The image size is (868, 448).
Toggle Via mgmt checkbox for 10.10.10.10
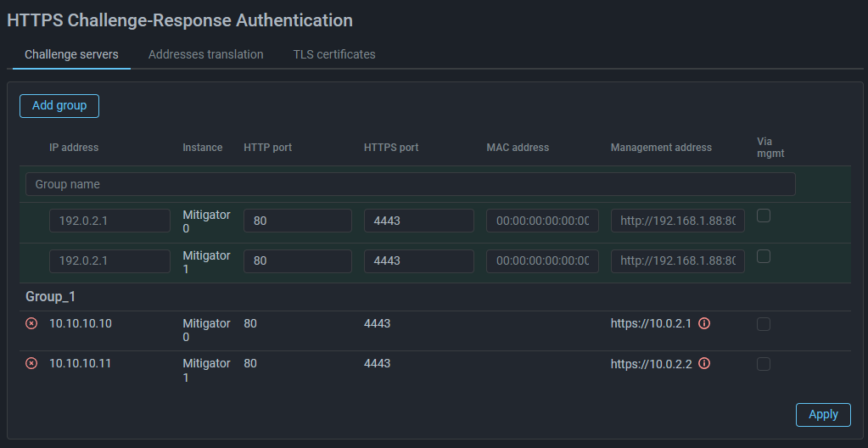tap(764, 323)
